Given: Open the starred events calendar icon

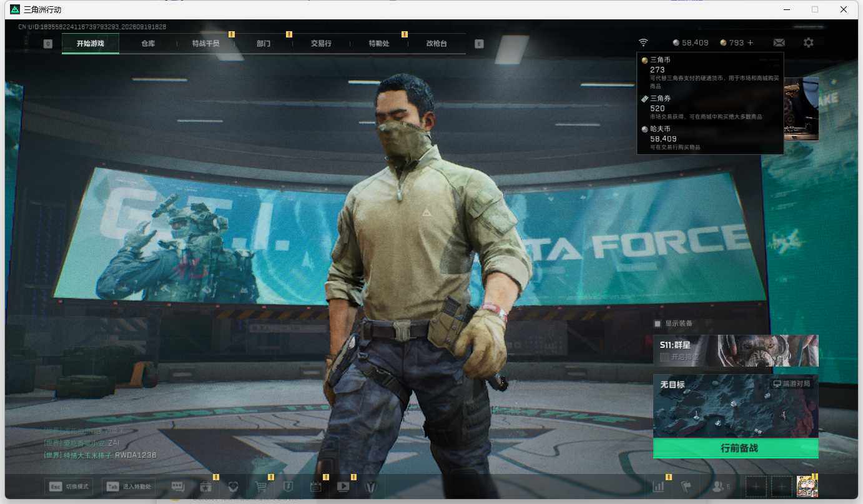Looking at the screenshot, I should tap(206, 487).
